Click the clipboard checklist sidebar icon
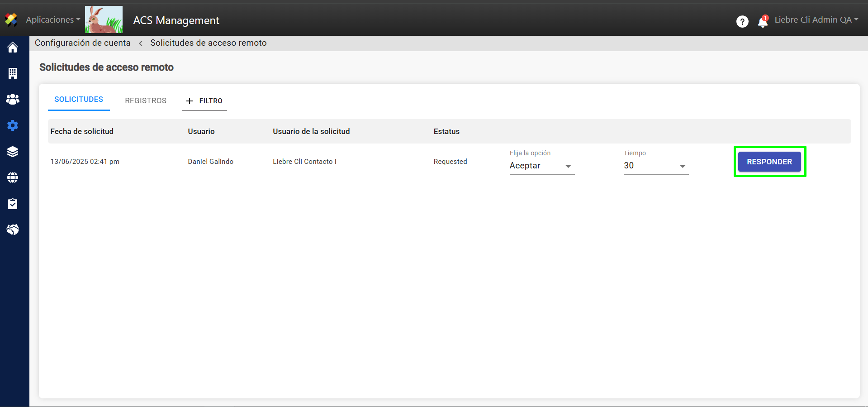 [13, 204]
